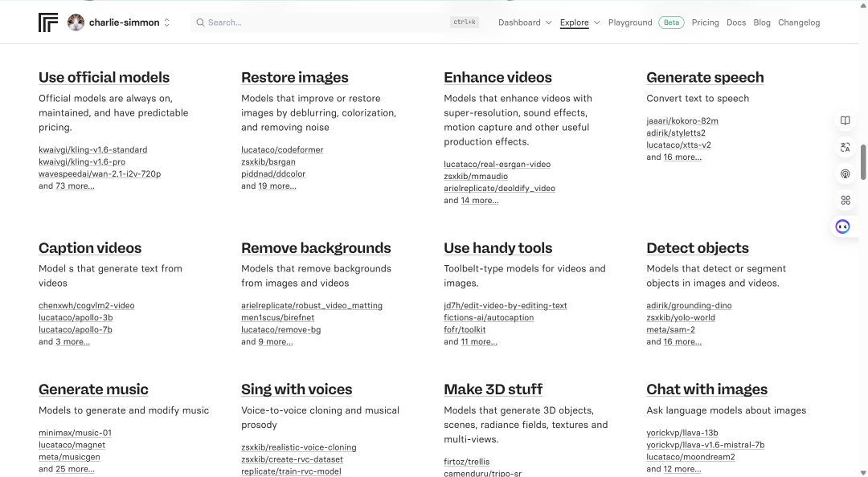Click the 19 more link
The height and width of the screenshot is (477, 868).
click(277, 186)
